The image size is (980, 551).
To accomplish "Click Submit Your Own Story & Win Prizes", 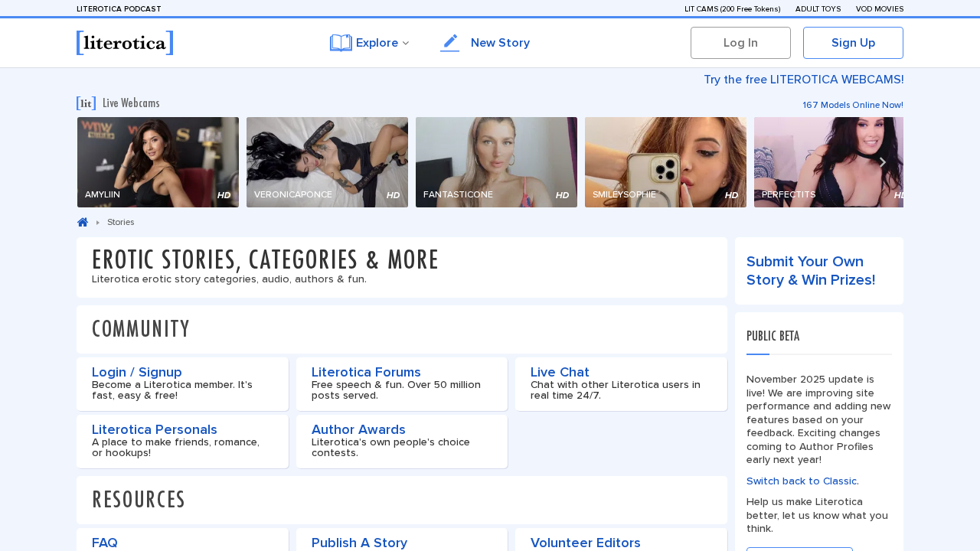I will pyautogui.click(x=811, y=271).
